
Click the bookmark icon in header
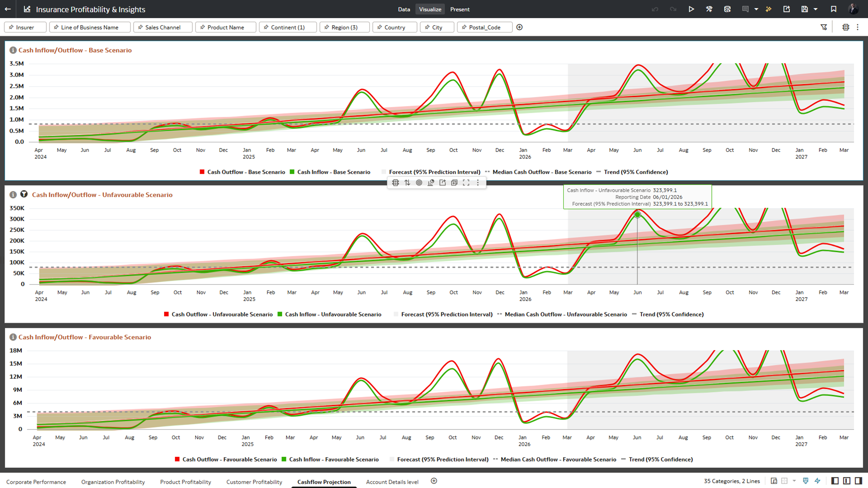[834, 9]
